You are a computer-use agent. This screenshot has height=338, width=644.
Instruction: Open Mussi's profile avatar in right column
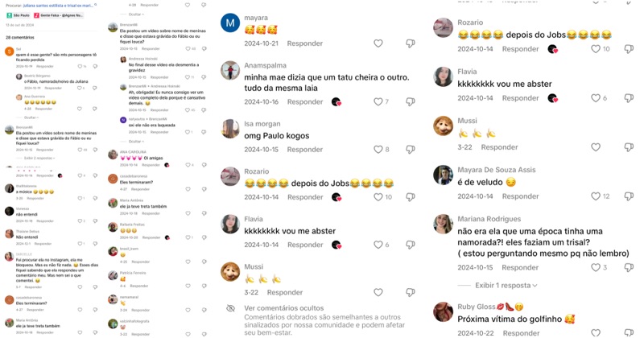(x=444, y=126)
